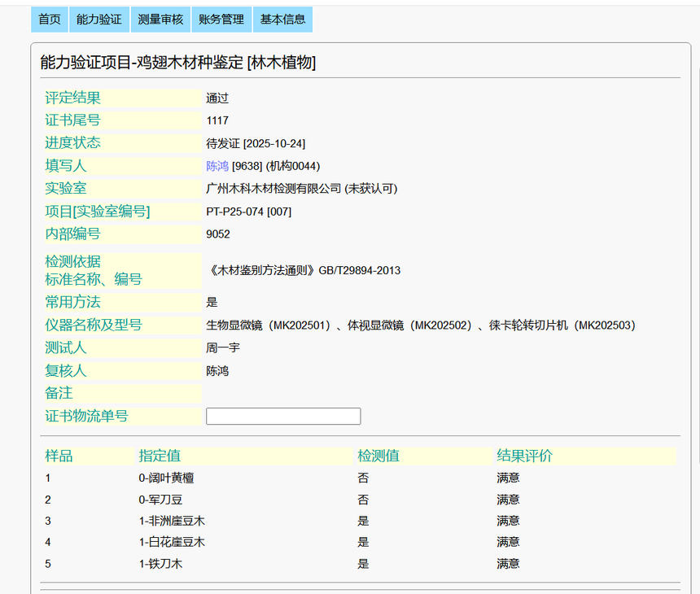The height and width of the screenshot is (594, 700).
Task: Select the 复核人 label
Action: pos(66,370)
